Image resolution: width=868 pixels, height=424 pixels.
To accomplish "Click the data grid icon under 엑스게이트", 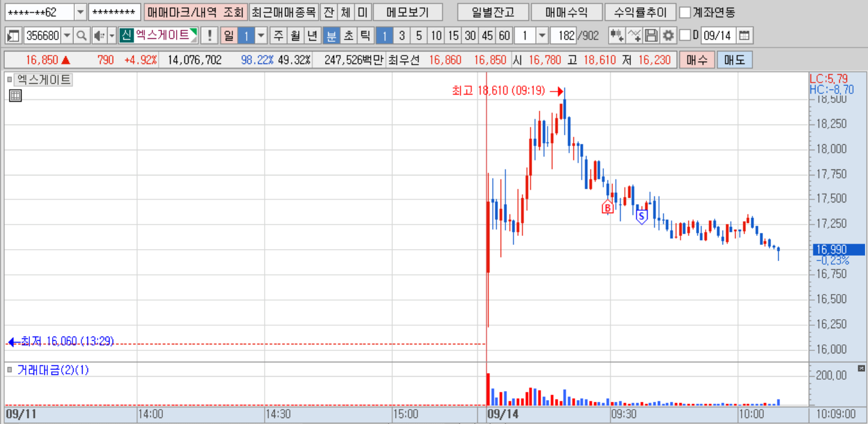I will (16, 95).
